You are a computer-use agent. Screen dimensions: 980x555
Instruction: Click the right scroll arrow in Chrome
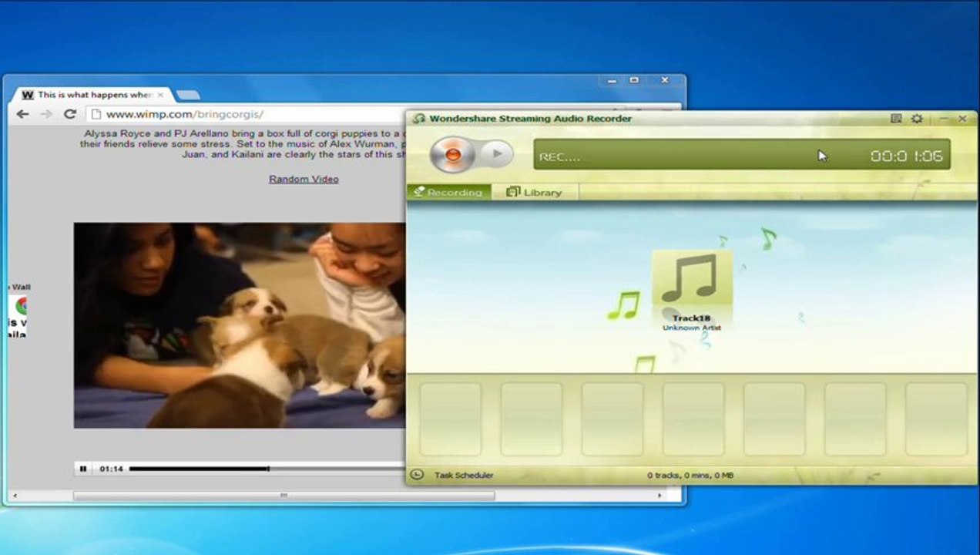click(659, 496)
